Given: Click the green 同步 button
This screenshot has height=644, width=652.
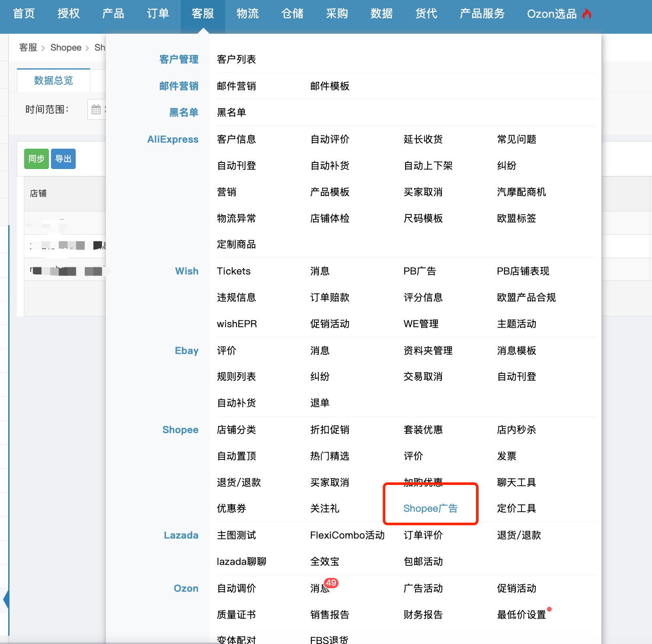Looking at the screenshot, I should [36, 159].
